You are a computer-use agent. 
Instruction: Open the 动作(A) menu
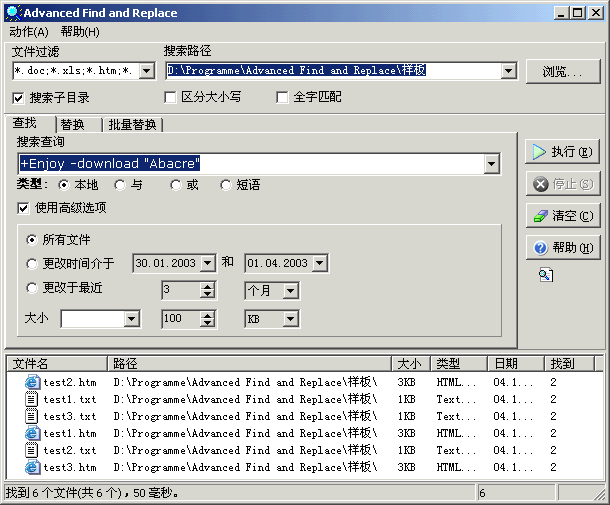click(x=29, y=32)
